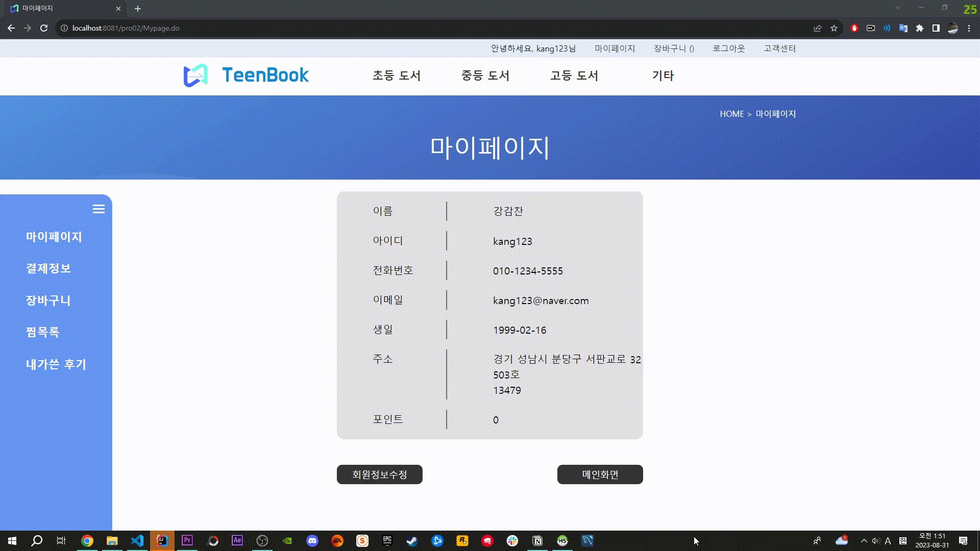Screen dimensions: 980x551
Task: Open the browser extensions puzzle icon
Action: pos(920,28)
